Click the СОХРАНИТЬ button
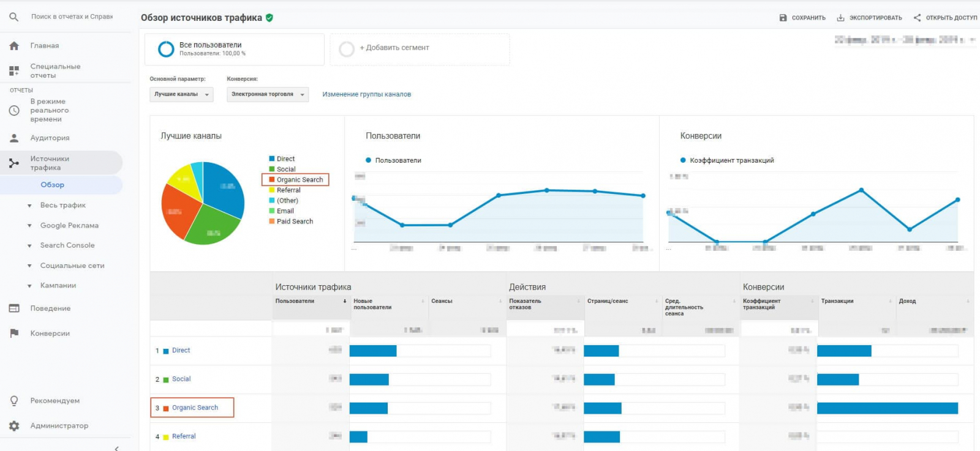The width and height of the screenshot is (980, 451). 802,18
